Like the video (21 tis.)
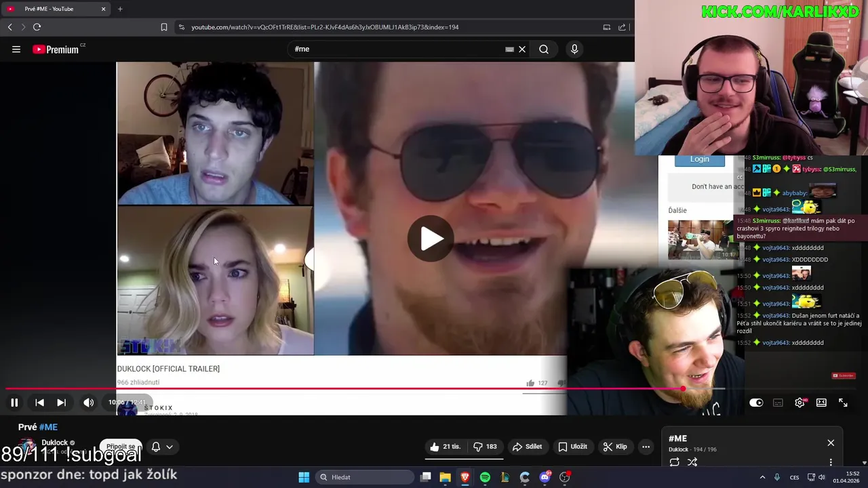868x488 pixels. coord(445,447)
